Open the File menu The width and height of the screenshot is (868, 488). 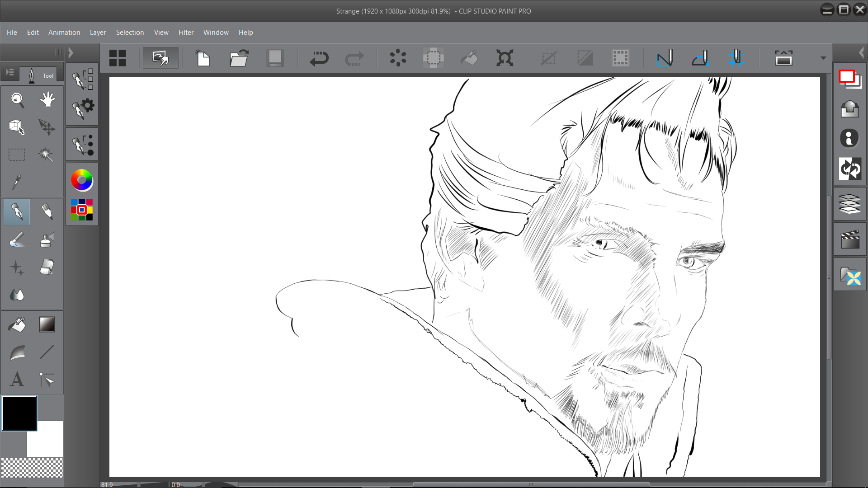click(x=12, y=33)
